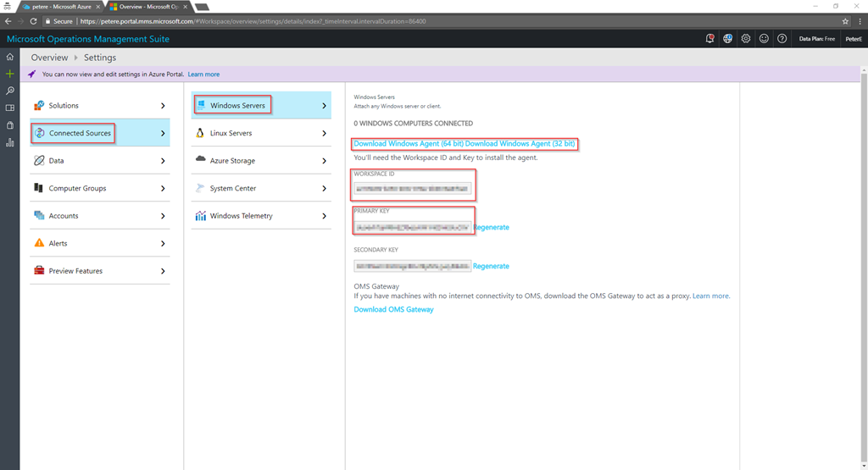Image resolution: width=868 pixels, height=470 pixels.
Task: Select Azure Storage in connected sources
Action: pyautogui.click(x=232, y=161)
